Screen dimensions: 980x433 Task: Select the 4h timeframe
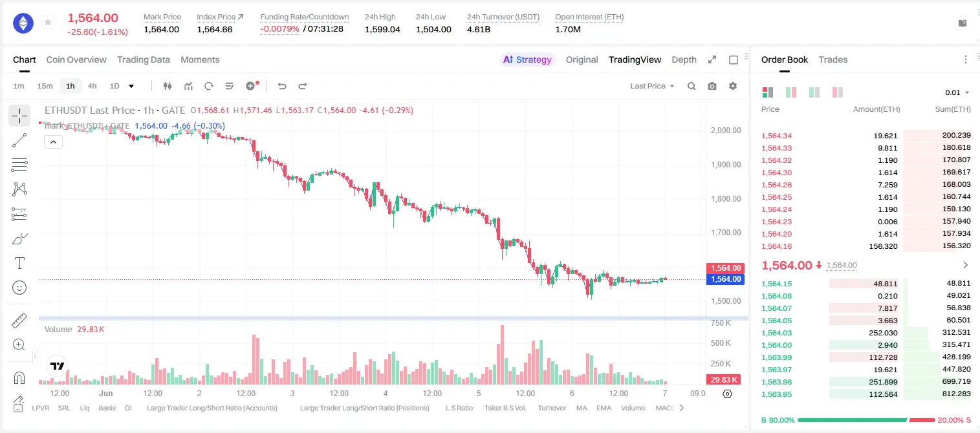click(92, 86)
